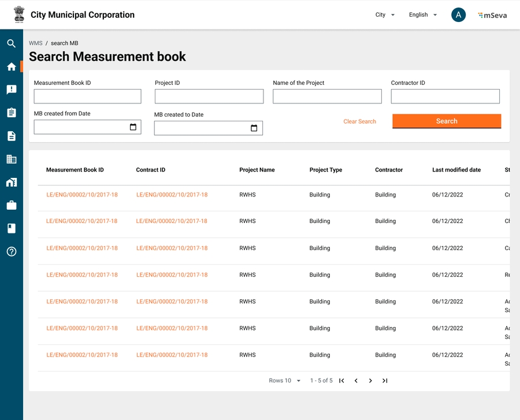Go to Home via sidebar icon
520x420 pixels.
[x=11, y=66]
